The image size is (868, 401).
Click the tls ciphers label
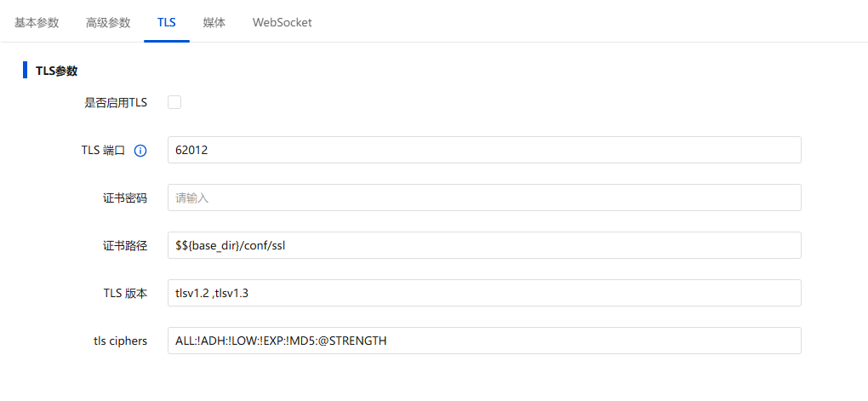[x=120, y=341]
